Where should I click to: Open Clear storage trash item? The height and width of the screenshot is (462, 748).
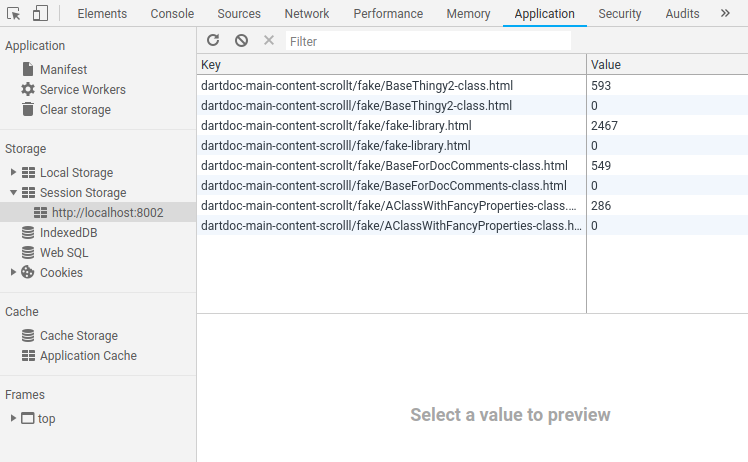tap(66, 110)
